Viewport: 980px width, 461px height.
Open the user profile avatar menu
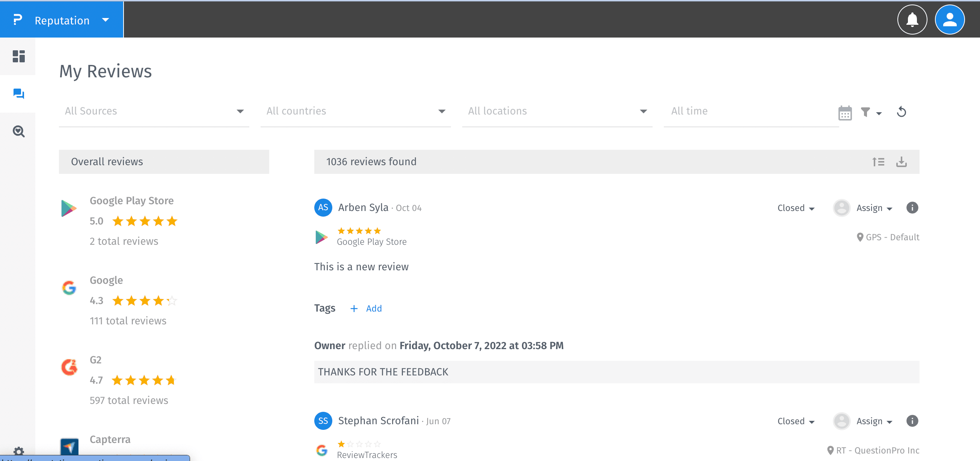tap(949, 20)
